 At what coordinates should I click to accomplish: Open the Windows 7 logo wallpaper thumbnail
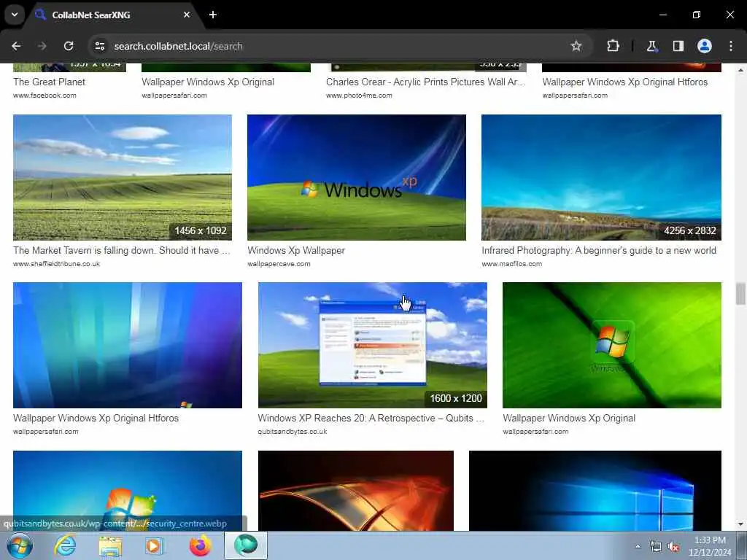point(128,491)
